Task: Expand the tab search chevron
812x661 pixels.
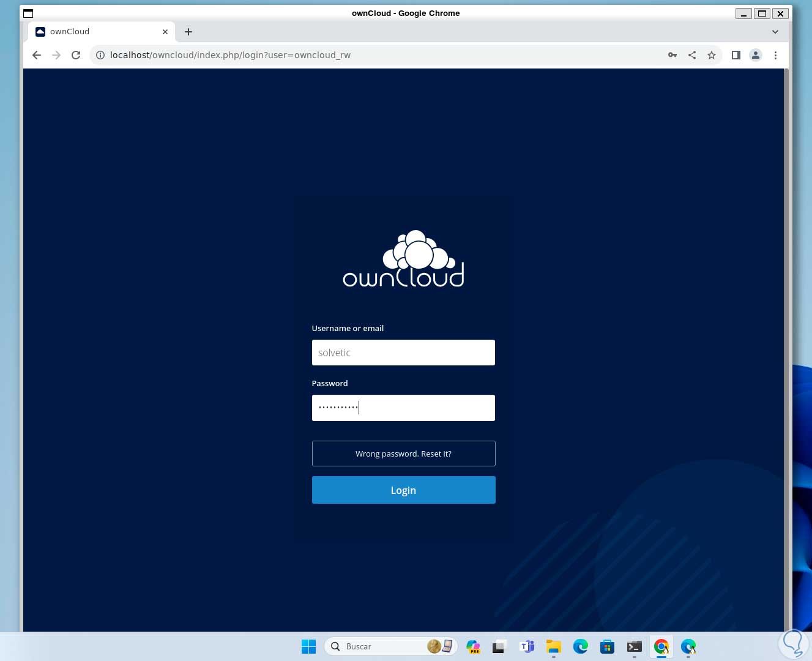Action: coord(775,32)
